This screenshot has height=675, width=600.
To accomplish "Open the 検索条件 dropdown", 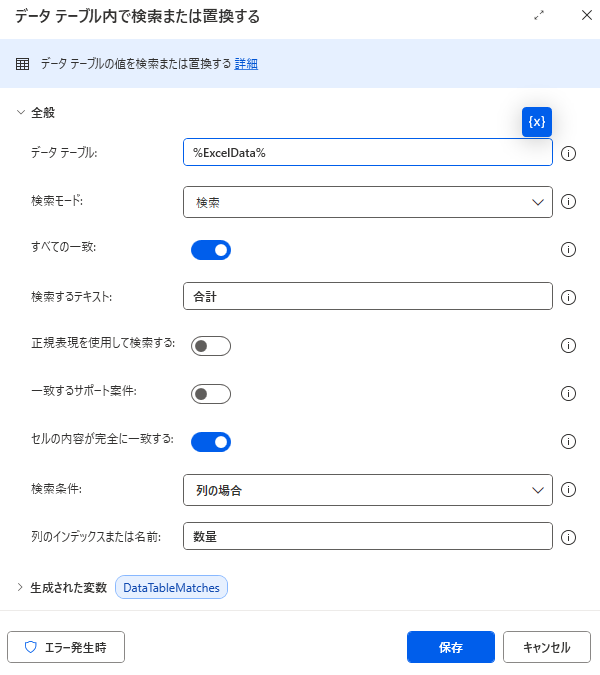I will (x=368, y=490).
